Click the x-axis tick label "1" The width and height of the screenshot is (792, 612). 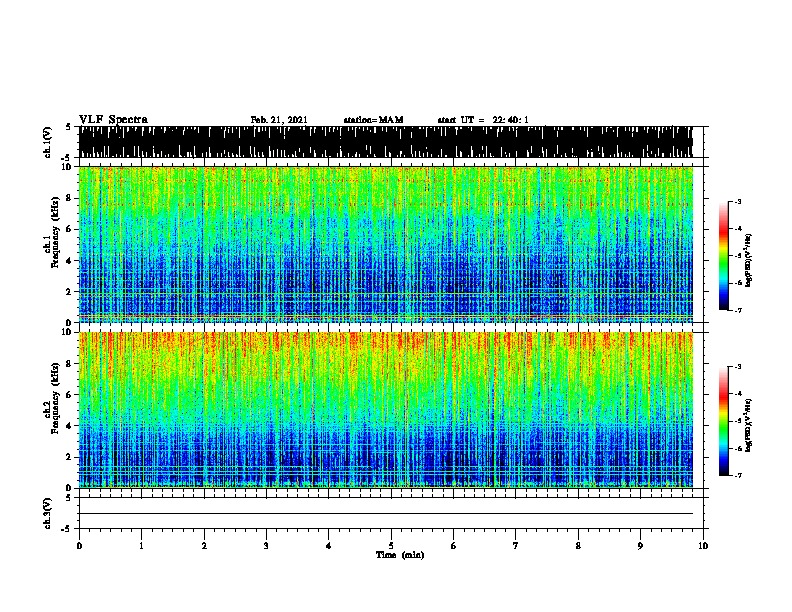(x=141, y=546)
